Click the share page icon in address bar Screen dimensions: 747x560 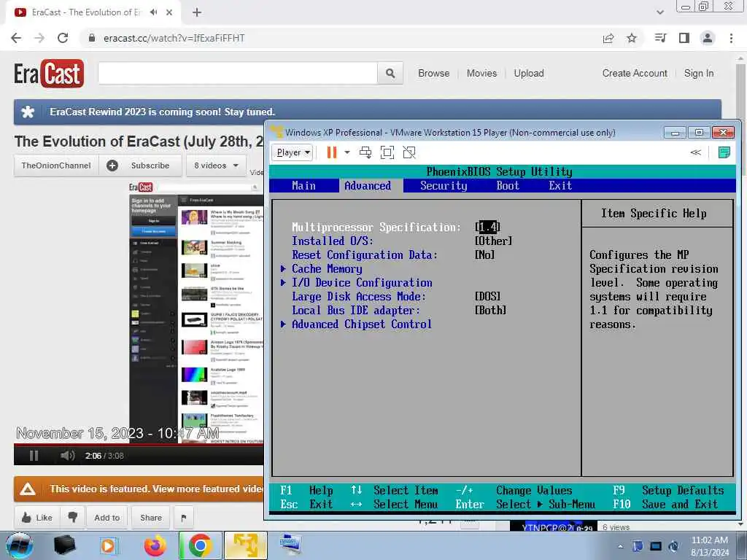click(608, 38)
